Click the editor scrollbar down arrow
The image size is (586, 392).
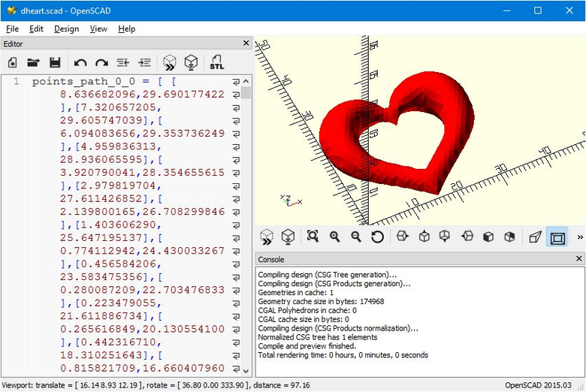tap(246, 370)
